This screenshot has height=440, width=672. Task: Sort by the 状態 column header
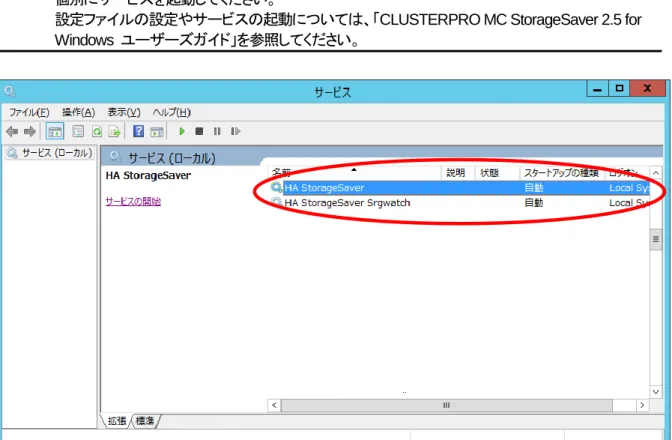498,173
